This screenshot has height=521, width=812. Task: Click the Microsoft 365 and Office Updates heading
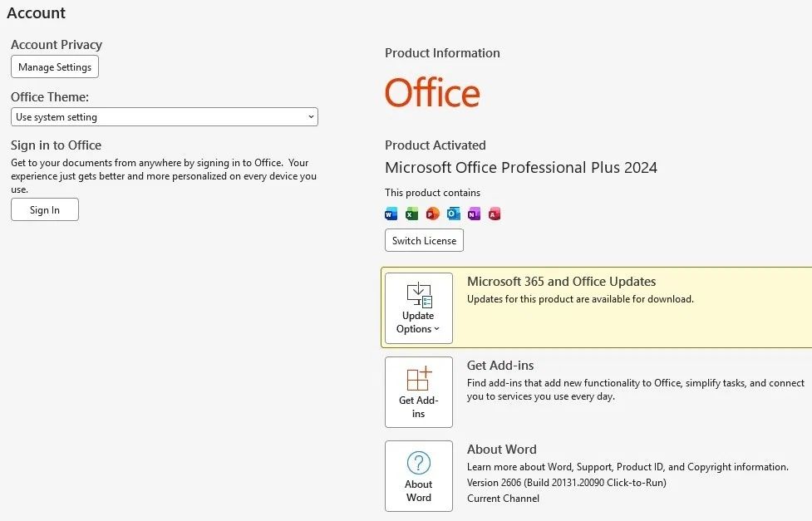[x=561, y=281]
